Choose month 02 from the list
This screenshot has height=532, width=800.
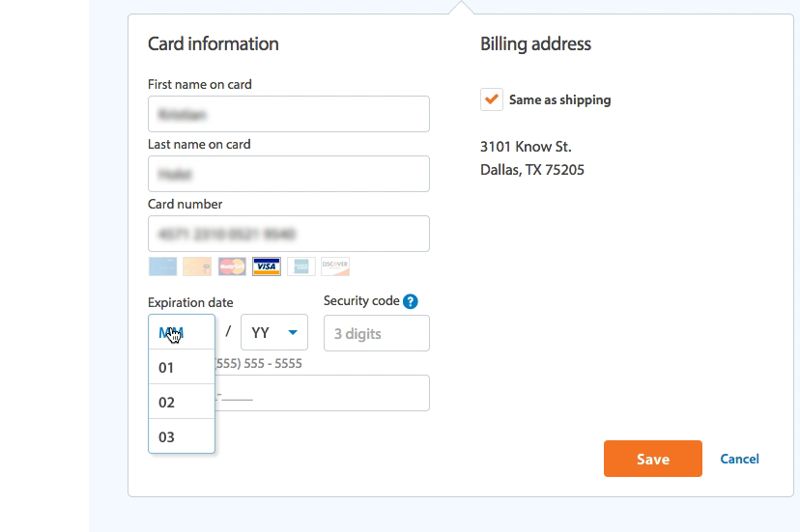[182, 403]
